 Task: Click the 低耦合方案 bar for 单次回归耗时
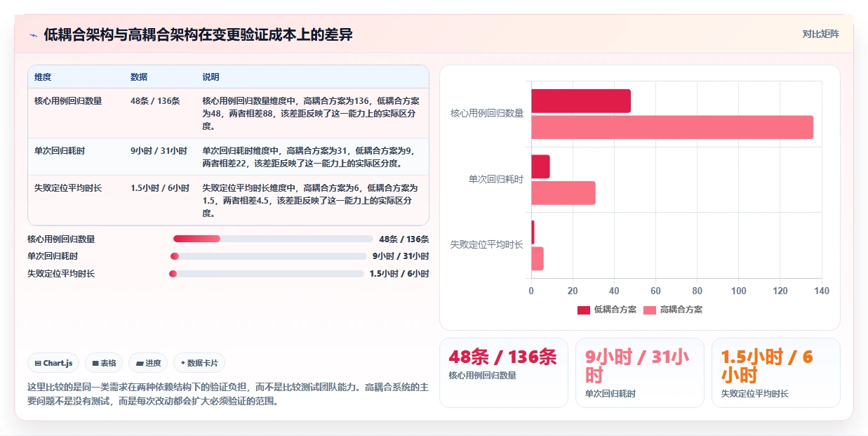[540, 167]
